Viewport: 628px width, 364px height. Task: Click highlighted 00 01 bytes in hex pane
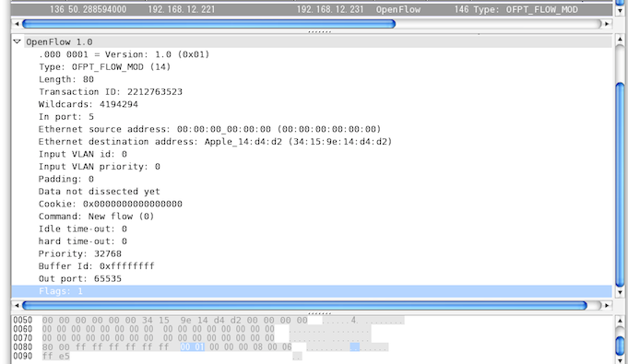pos(192,346)
